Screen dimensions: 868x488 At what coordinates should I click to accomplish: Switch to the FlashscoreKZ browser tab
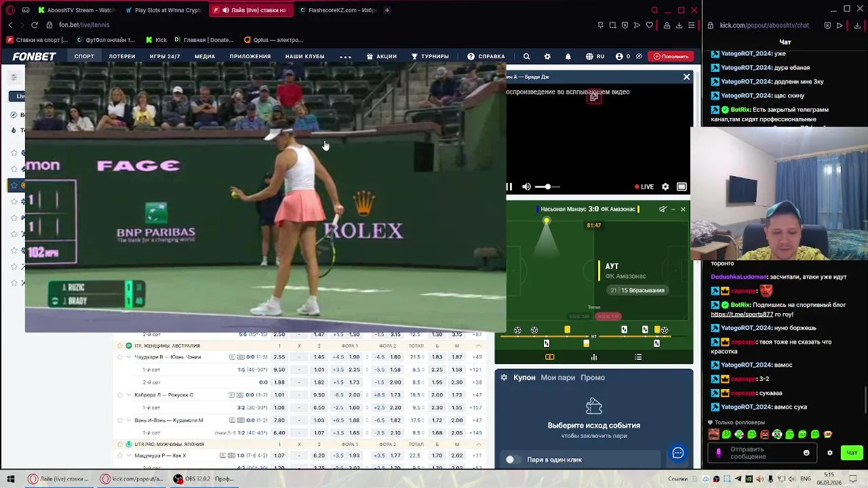pyautogui.click(x=338, y=10)
